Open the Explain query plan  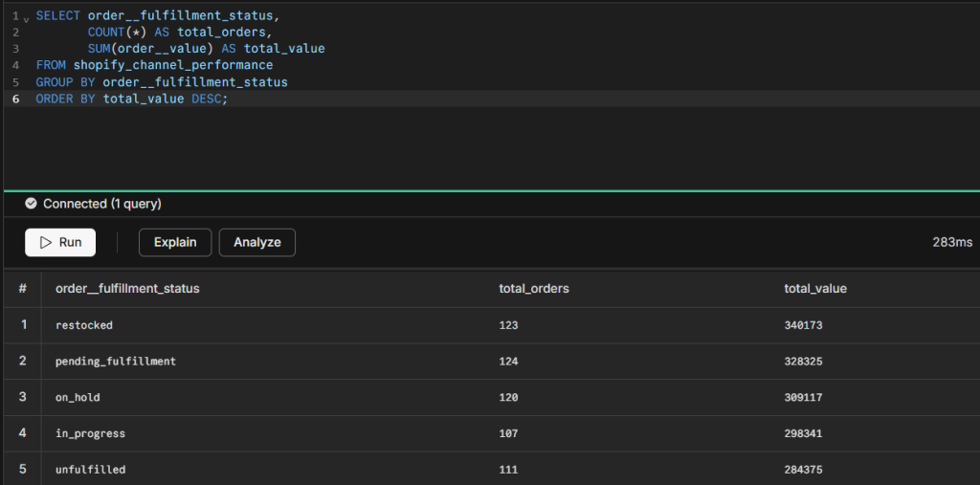175,243
